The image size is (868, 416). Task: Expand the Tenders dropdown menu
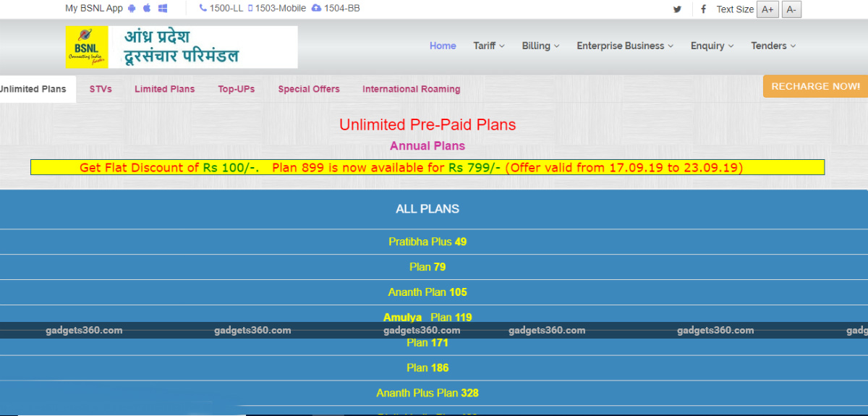pyautogui.click(x=773, y=46)
